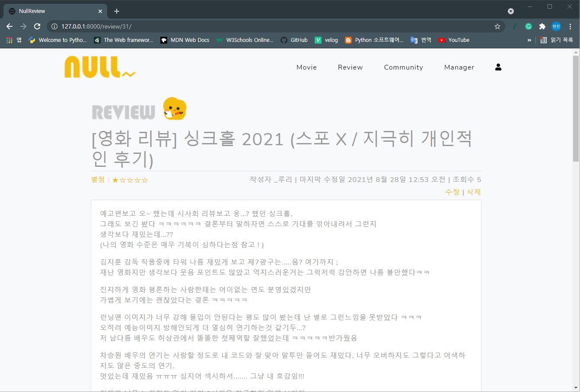Open the velog bookmark

click(x=326, y=40)
